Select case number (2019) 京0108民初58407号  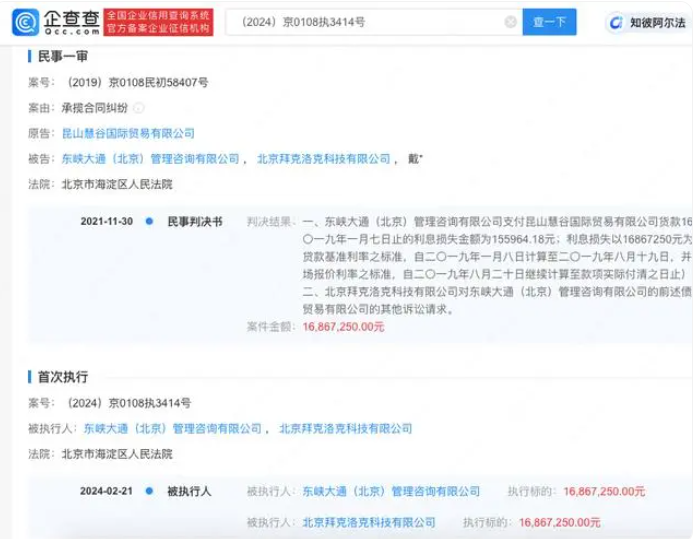pyautogui.click(x=137, y=82)
